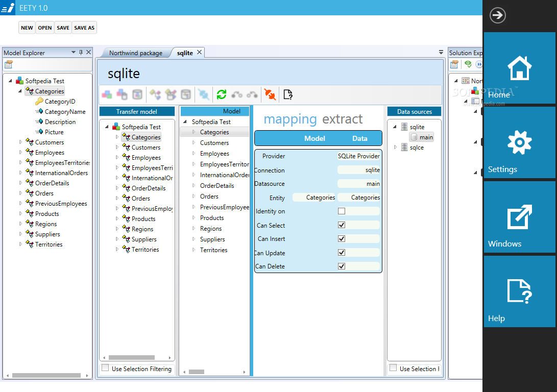Click the document question-mark icon in sqlite toolbar

point(288,94)
